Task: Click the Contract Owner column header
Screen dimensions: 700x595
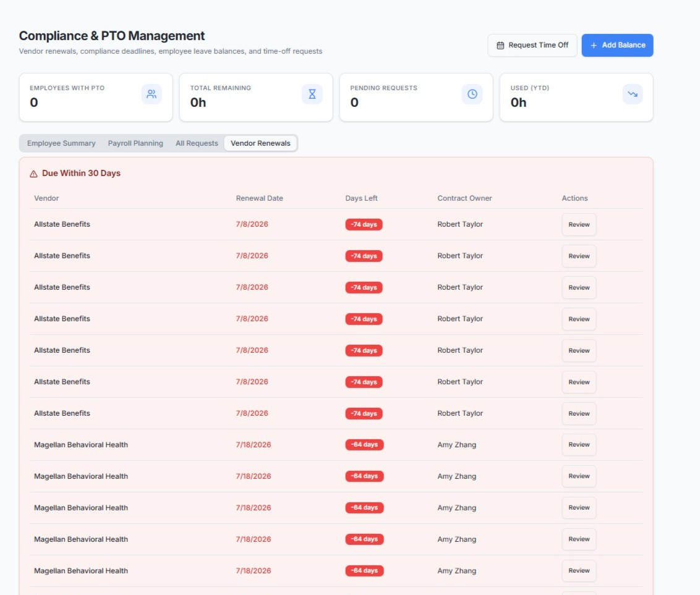Action: click(464, 198)
